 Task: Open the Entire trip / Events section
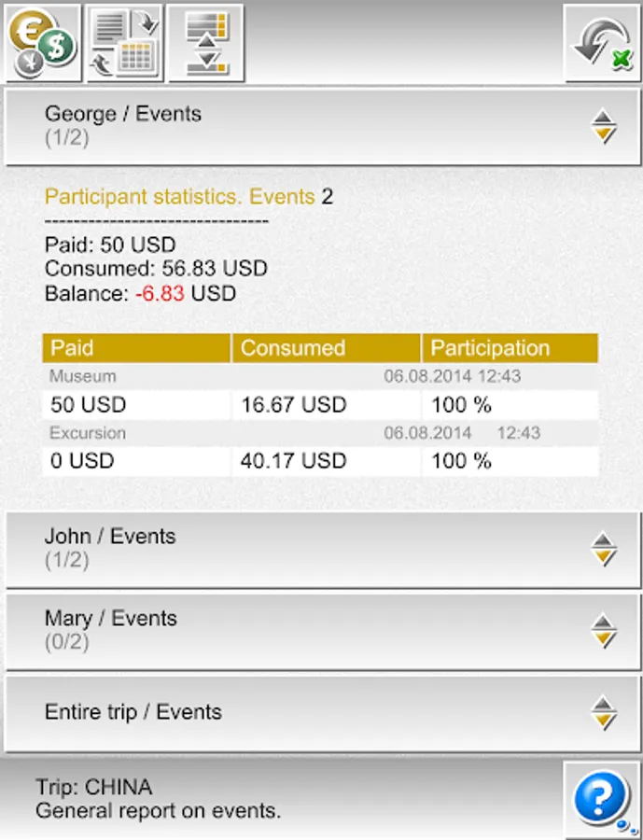click(323, 714)
